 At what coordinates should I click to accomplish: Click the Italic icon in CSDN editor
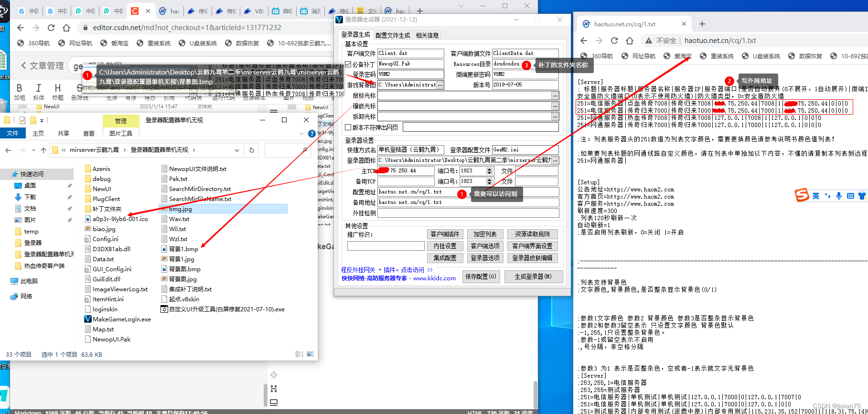(x=39, y=88)
